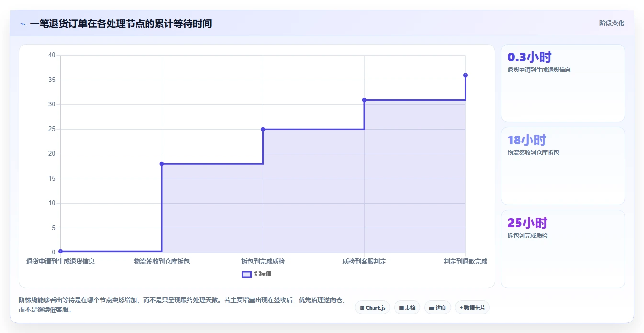This screenshot has width=644, height=333.
Task: Click the y-axis value 20
Action: coord(52,154)
